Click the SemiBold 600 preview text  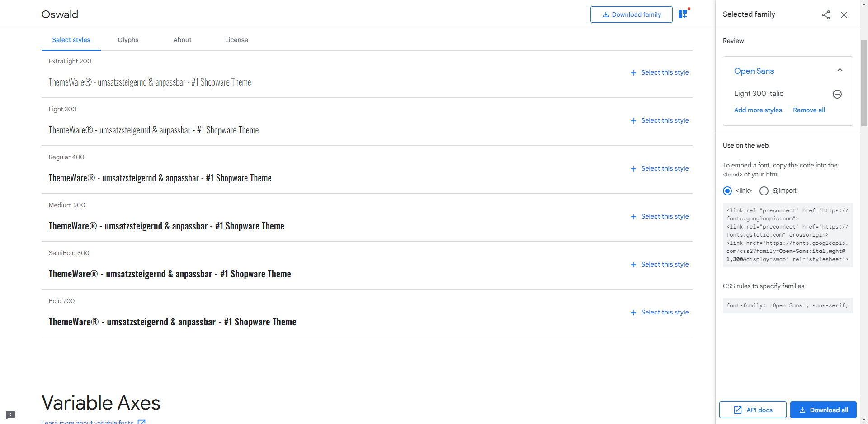(170, 274)
